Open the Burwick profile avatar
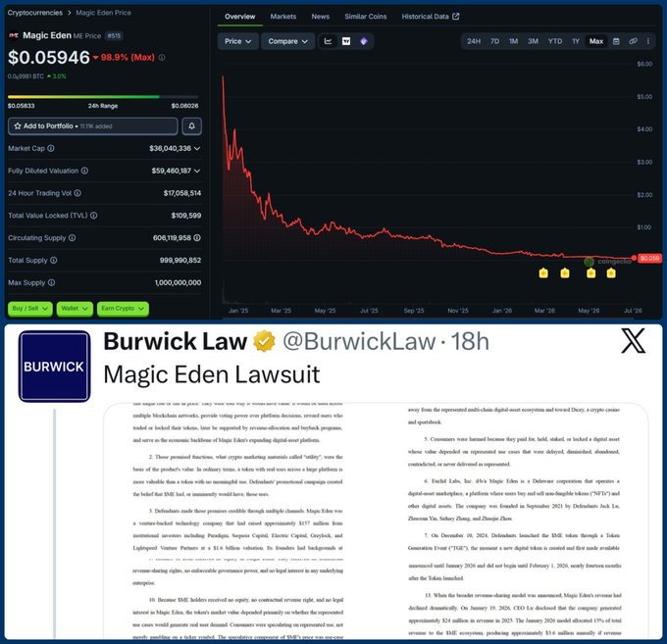Viewport: 667px width, 644px height. pyautogui.click(x=55, y=367)
